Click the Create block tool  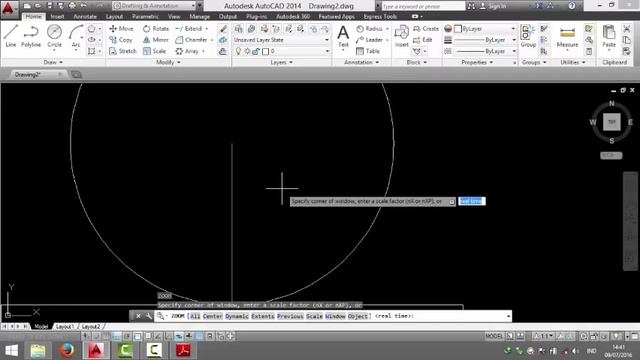pos(426,29)
